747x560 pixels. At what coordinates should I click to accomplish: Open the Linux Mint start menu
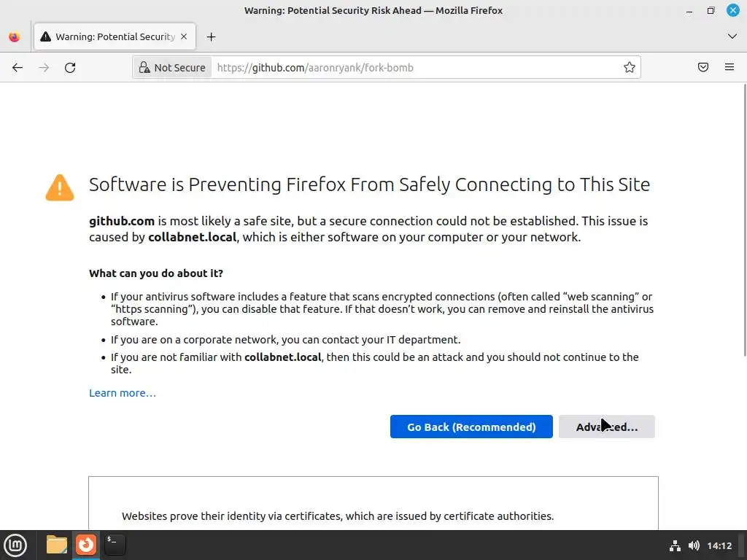pos(15,545)
